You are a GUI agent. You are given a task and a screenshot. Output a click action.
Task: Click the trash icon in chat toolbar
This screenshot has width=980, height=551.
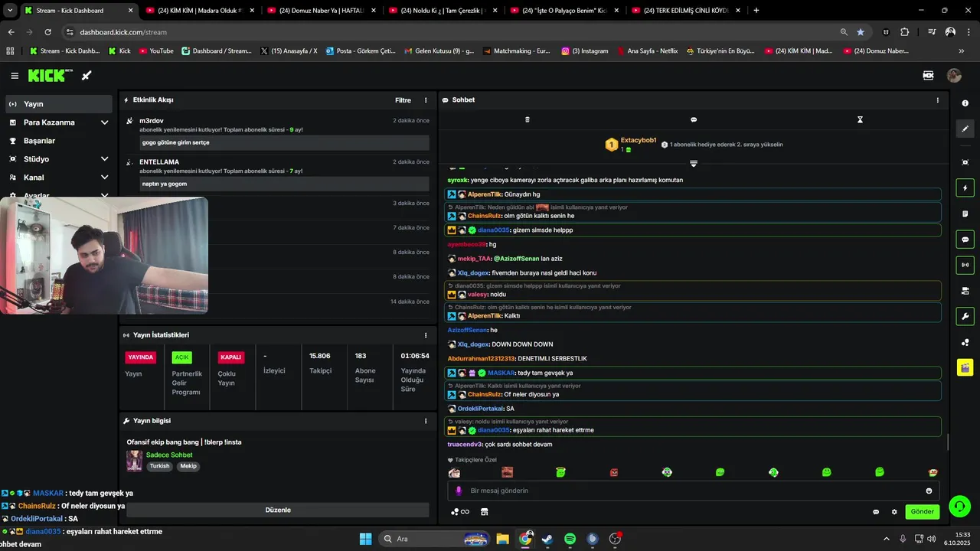[x=527, y=120]
